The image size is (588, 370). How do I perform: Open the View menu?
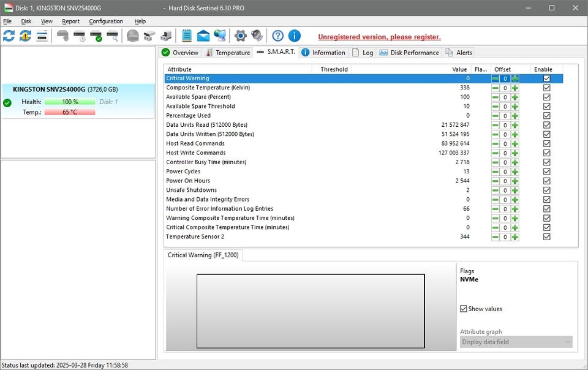[47, 21]
